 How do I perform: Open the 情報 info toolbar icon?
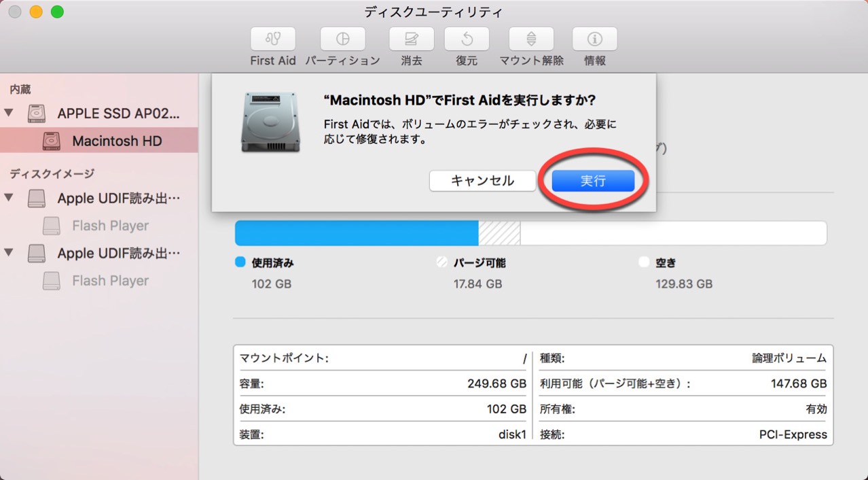pyautogui.click(x=595, y=39)
